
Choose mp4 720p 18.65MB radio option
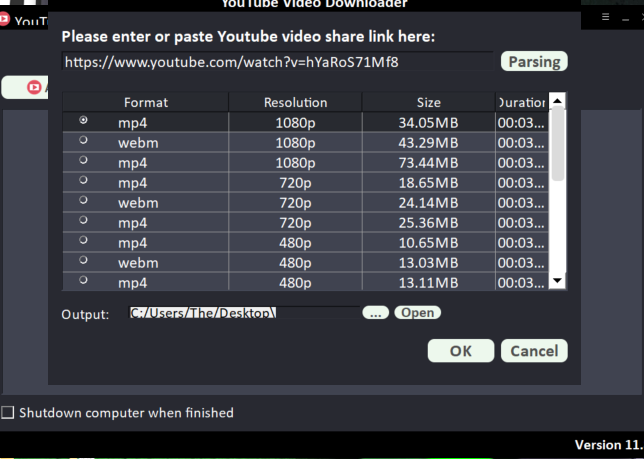83,182
